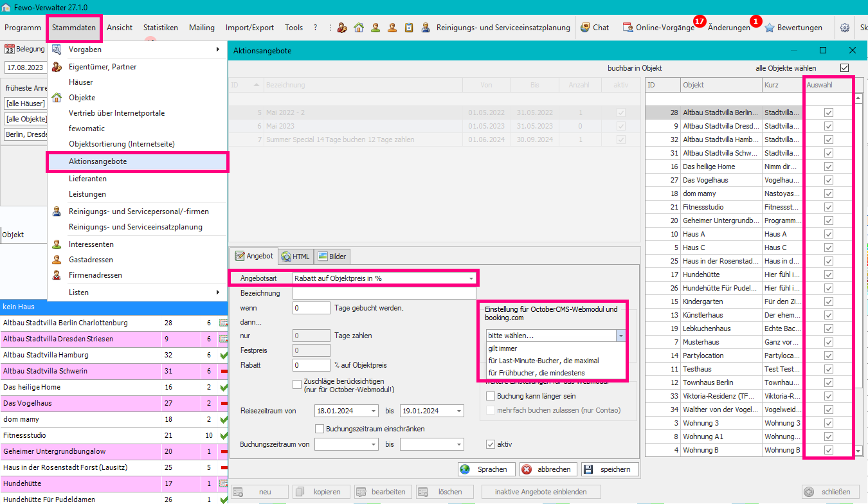
Task: Toggle Auswahl checkbox for Townhaus Berlin
Action: tap(829, 382)
